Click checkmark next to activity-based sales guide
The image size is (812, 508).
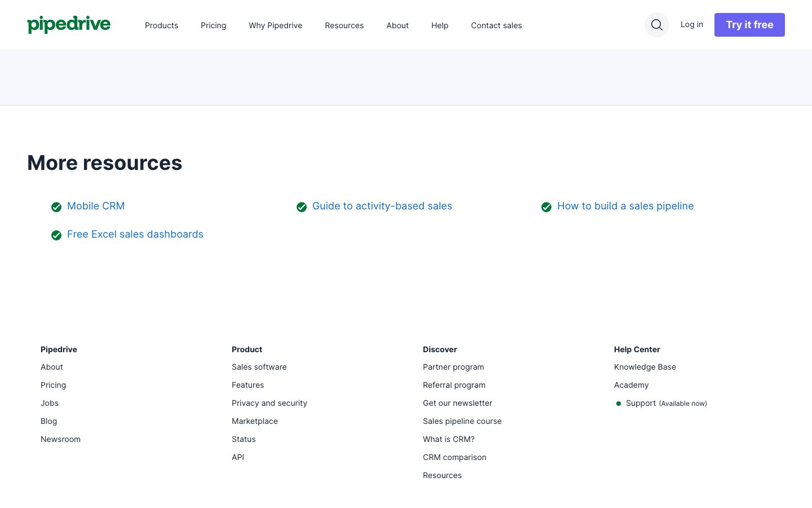(x=302, y=207)
